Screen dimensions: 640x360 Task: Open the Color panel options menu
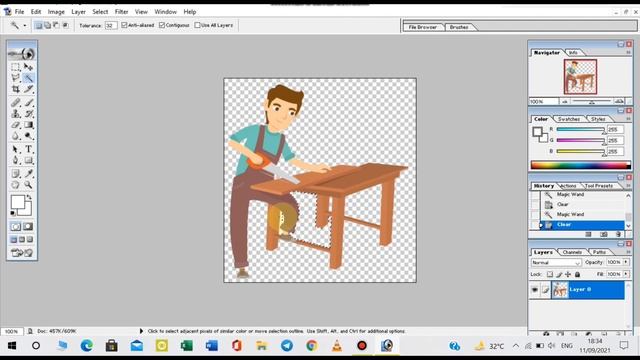coord(629,119)
